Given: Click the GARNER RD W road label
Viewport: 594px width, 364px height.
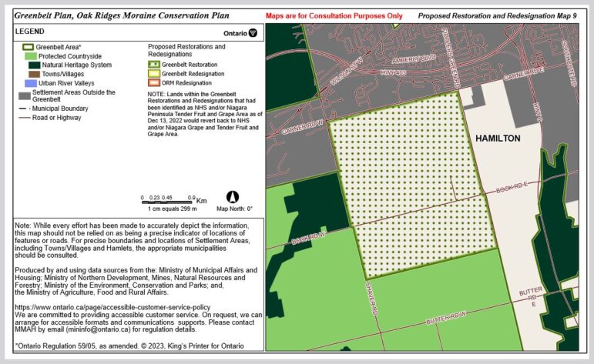Looking at the screenshot, I should point(302,128).
